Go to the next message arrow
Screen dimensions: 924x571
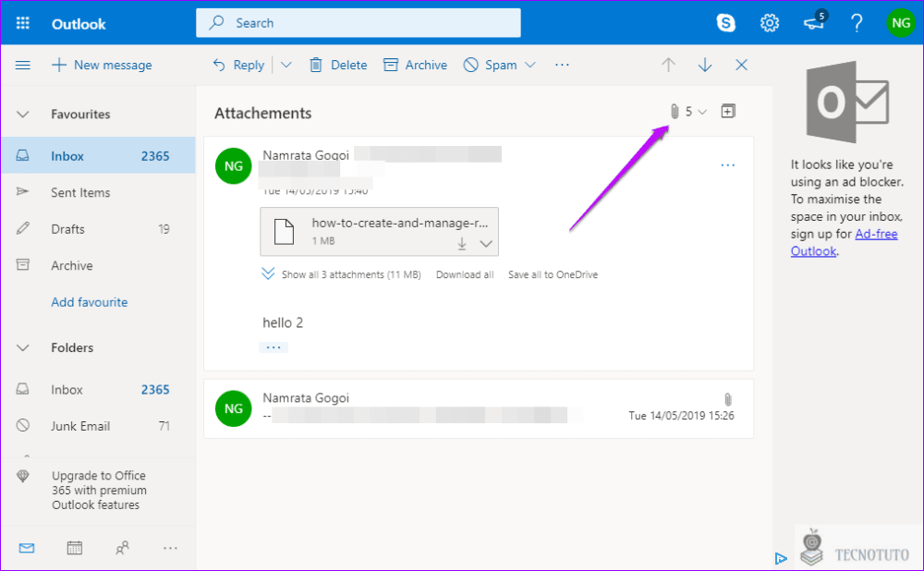(705, 65)
